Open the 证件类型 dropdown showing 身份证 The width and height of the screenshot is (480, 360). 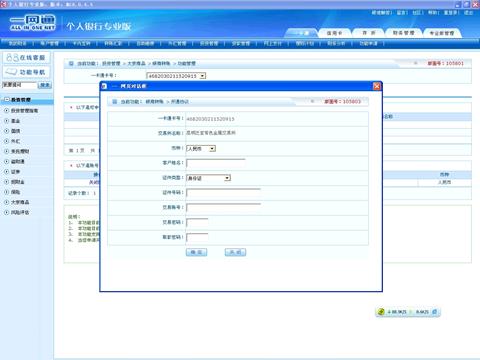click(208, 178)
